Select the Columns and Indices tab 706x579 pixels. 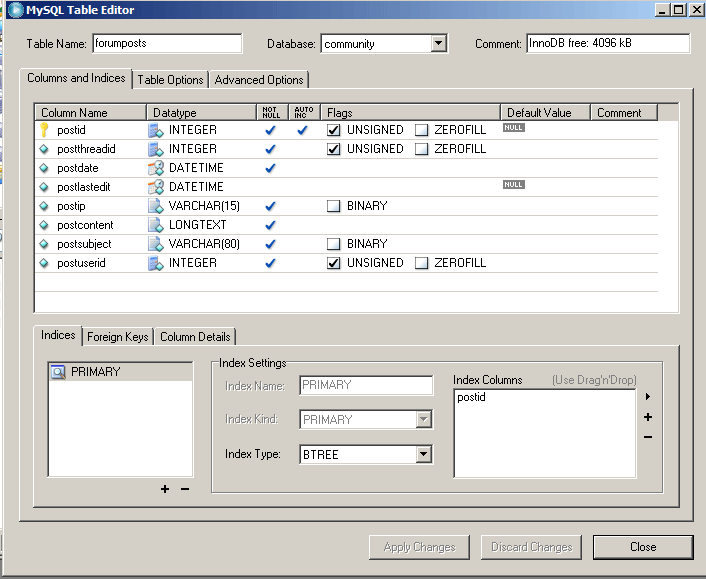point(76,78)
